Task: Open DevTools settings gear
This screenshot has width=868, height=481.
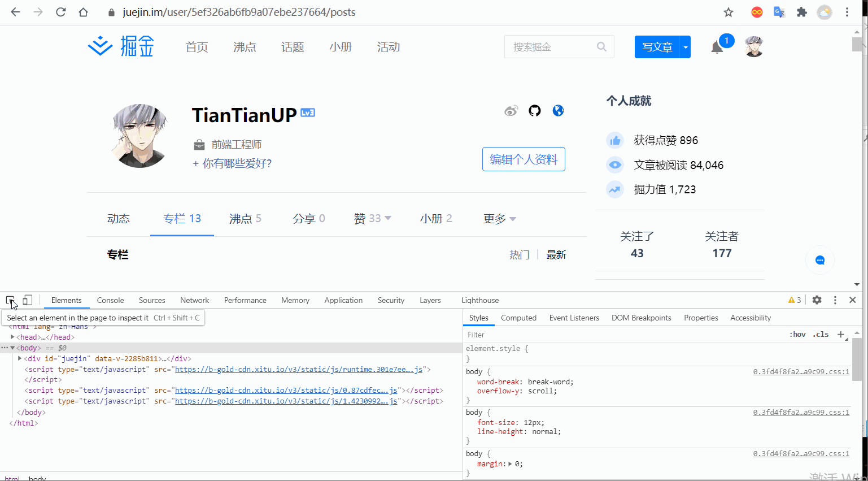Action: click(817, 300)
